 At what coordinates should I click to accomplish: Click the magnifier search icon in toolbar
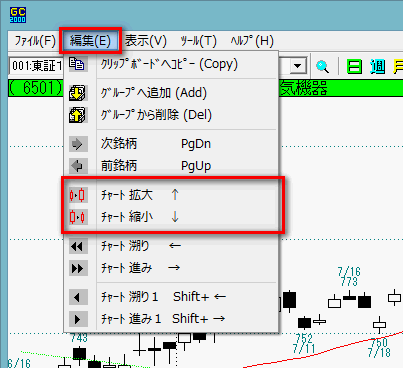point(322,66)
